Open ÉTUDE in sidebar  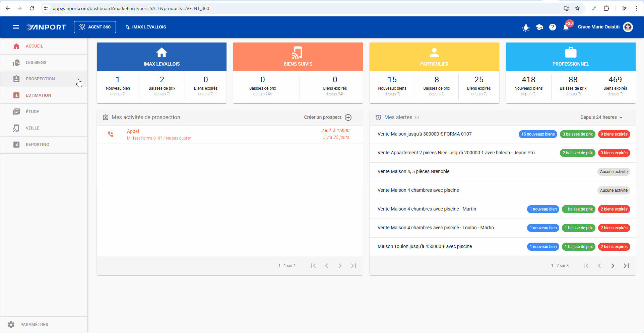tap(44, 112)
